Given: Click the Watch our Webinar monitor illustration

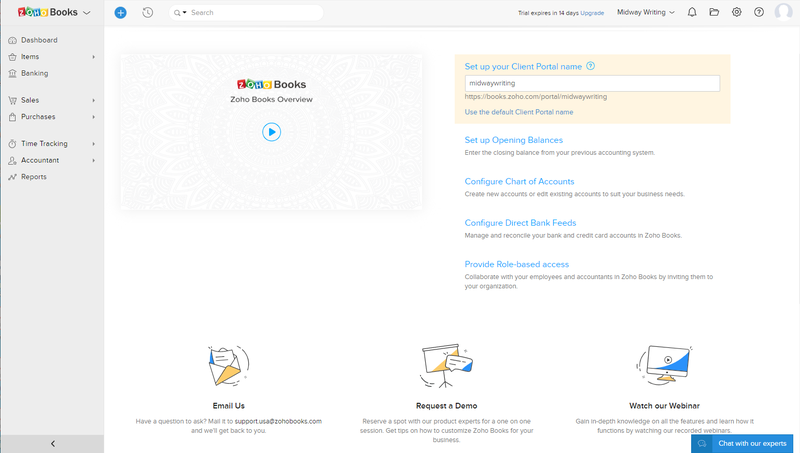Looking at the screenshot, I should point(664,364).
